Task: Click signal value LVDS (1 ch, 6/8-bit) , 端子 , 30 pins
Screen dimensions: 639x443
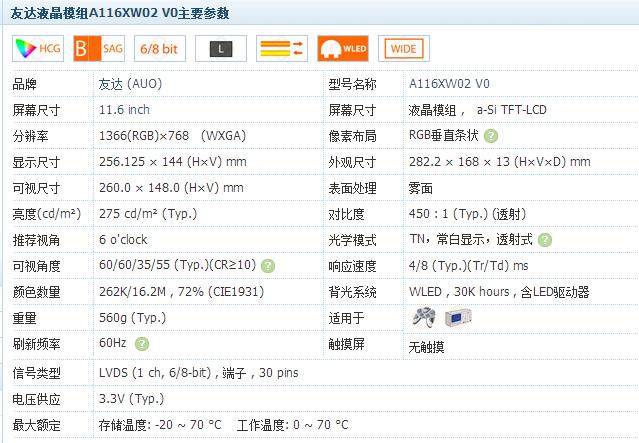Action: (x=199, y=373)
